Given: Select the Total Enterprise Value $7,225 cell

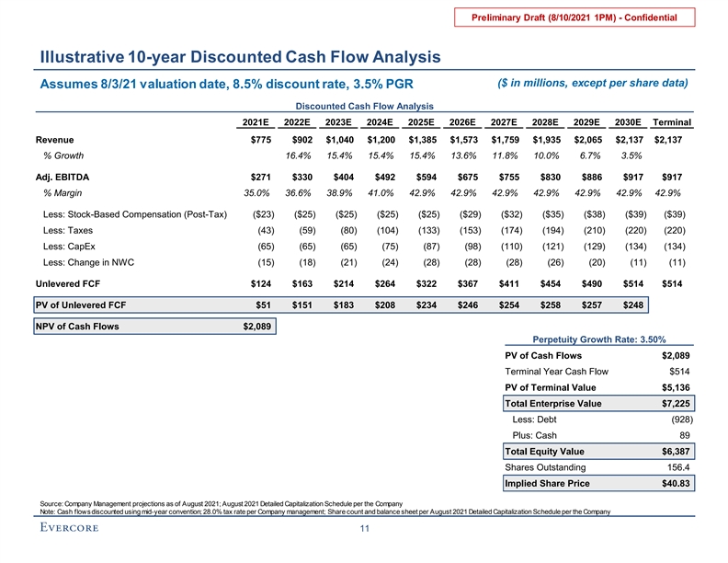Looking at the screenshot, I should 676,403.
